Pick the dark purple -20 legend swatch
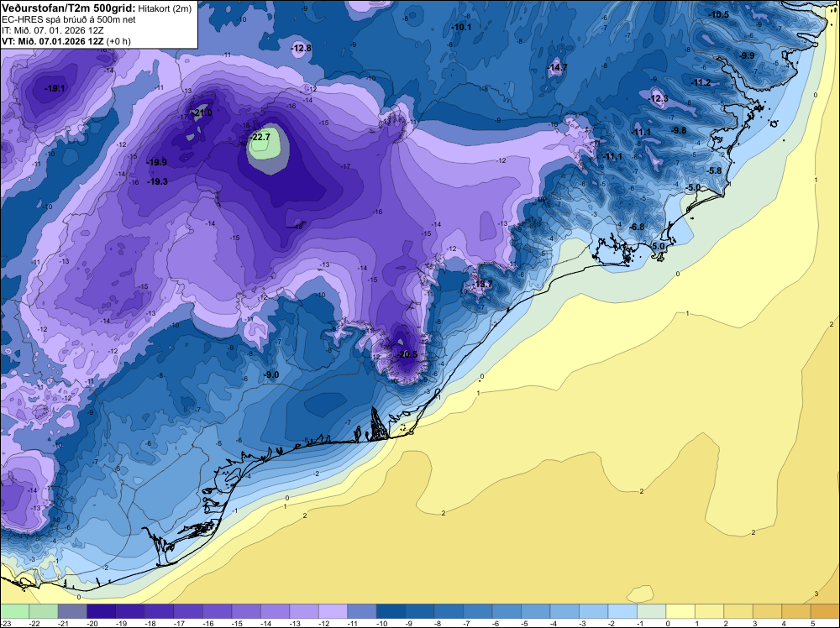Image resolution: width=840 pixels, height=628 pixels. click(x=102, y=611)
